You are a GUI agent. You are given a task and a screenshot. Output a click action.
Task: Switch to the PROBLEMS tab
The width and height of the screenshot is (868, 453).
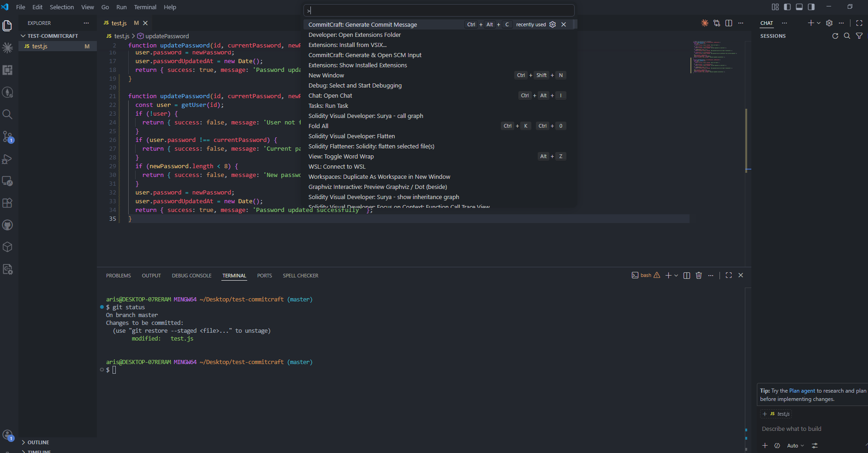[119, 276]
